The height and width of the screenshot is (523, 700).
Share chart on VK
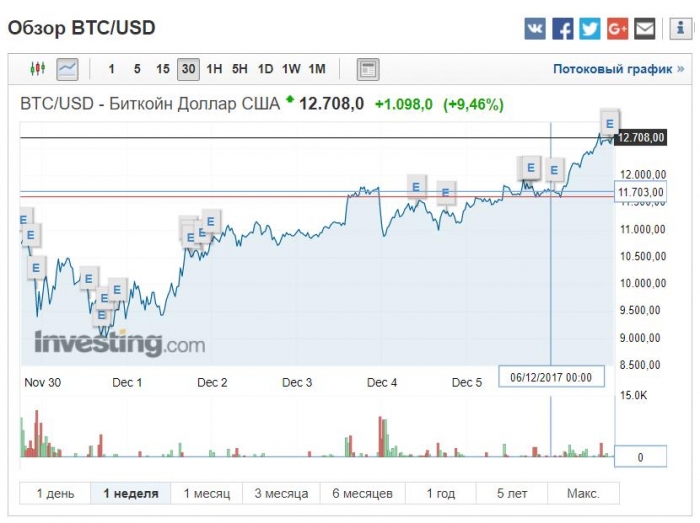click(x=535, y=29)
